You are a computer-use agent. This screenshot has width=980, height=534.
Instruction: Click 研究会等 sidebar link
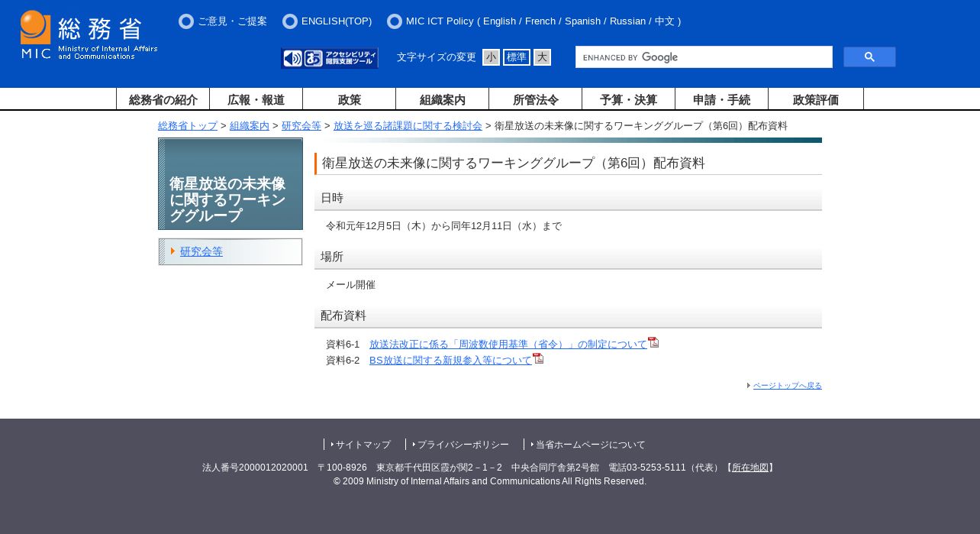201,251
